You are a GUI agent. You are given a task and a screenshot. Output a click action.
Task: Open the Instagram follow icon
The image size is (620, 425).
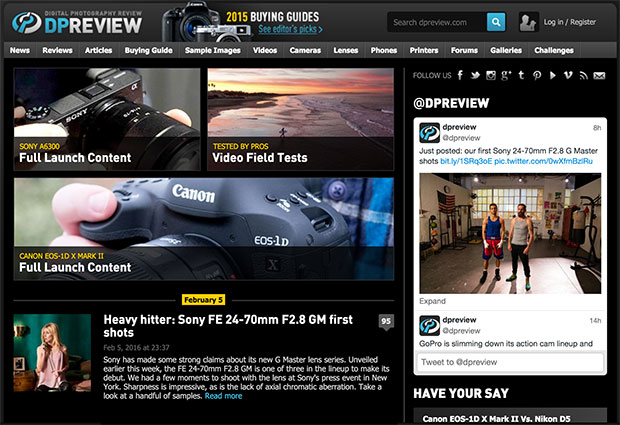pos(491,75)
